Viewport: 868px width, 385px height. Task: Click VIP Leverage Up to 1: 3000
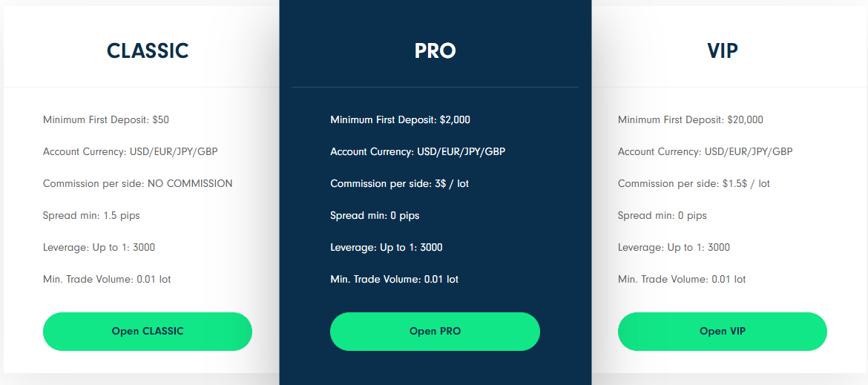click(674, 247)
